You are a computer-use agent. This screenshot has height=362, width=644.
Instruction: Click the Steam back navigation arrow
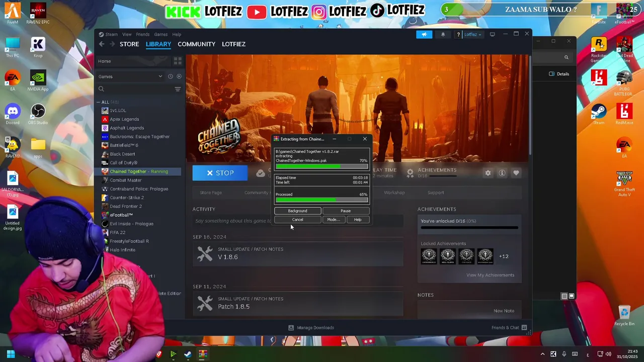point(102,44)
